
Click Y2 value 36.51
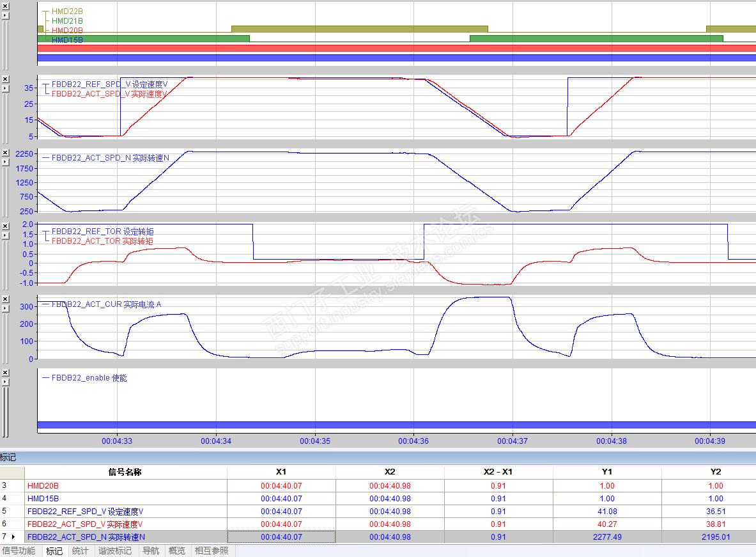point(716,511)
